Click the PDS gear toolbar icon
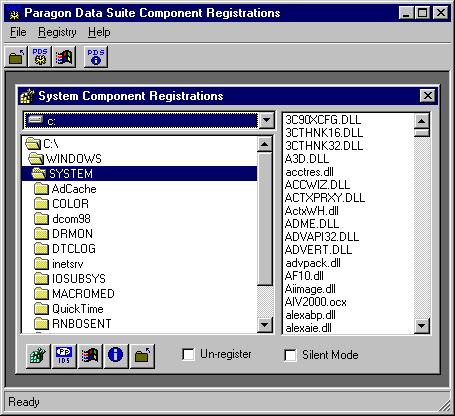 pos(40,57)
